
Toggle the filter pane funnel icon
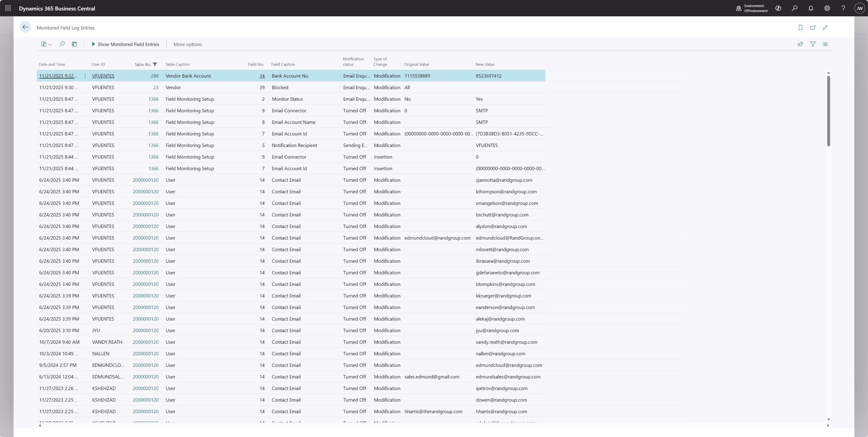pyautogui.click(x=813, y=44)
